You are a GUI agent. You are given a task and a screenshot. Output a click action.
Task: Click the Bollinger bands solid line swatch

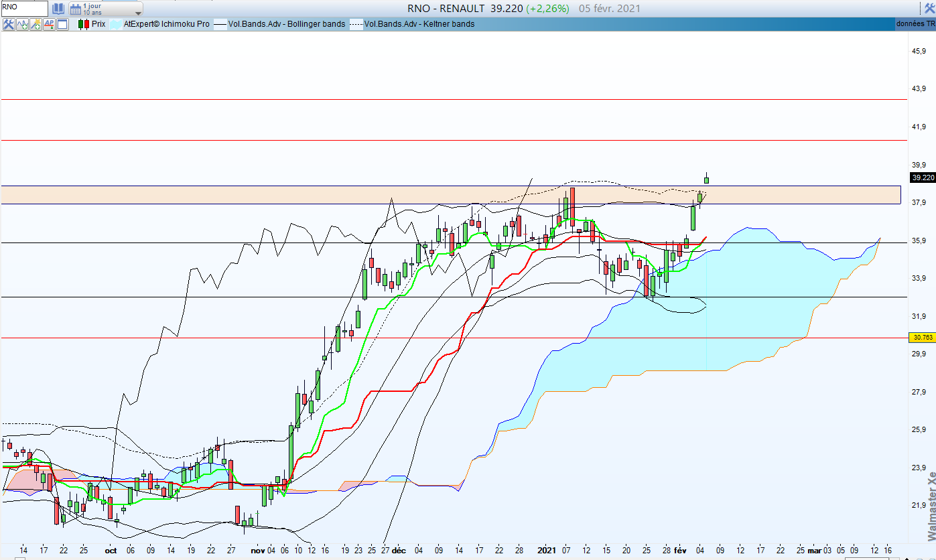220,24
